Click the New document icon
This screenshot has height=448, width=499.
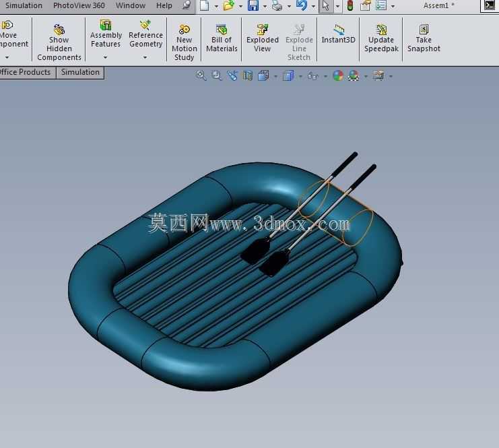[205, 5]
